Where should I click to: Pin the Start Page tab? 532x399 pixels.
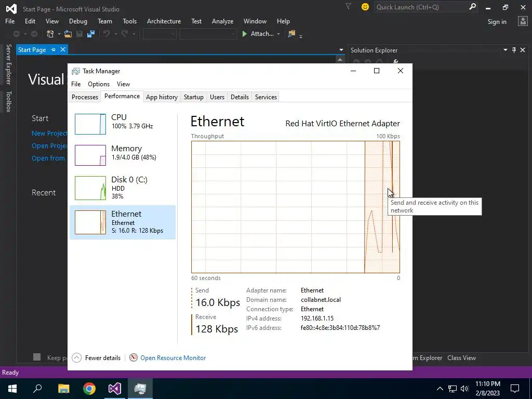point(53,49)
